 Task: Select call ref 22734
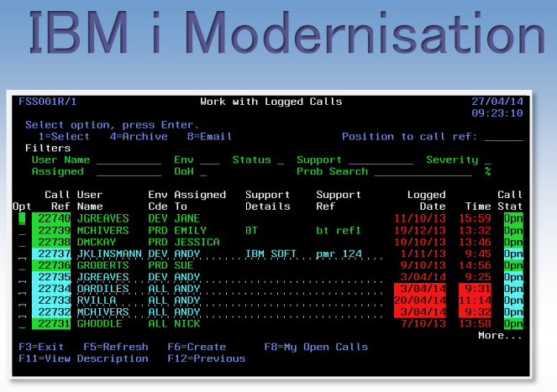(x=51, y=289)
